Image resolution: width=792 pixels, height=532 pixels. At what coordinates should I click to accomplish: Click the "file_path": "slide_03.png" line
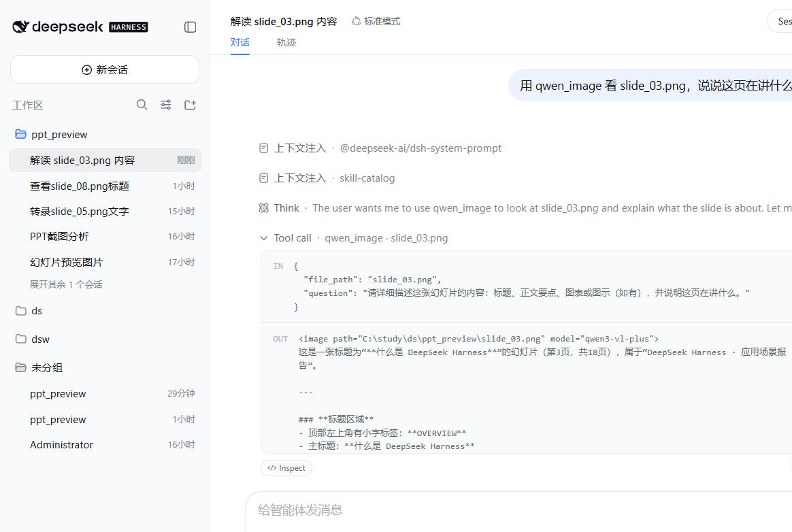(372, 280)
